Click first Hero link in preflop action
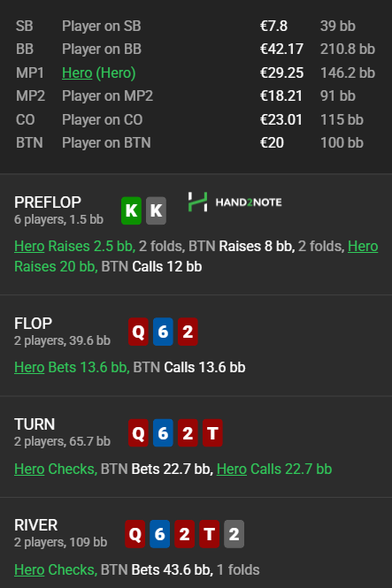Image resolution: width=392 pixels, height=588 pixels. [x=29, y=247]
